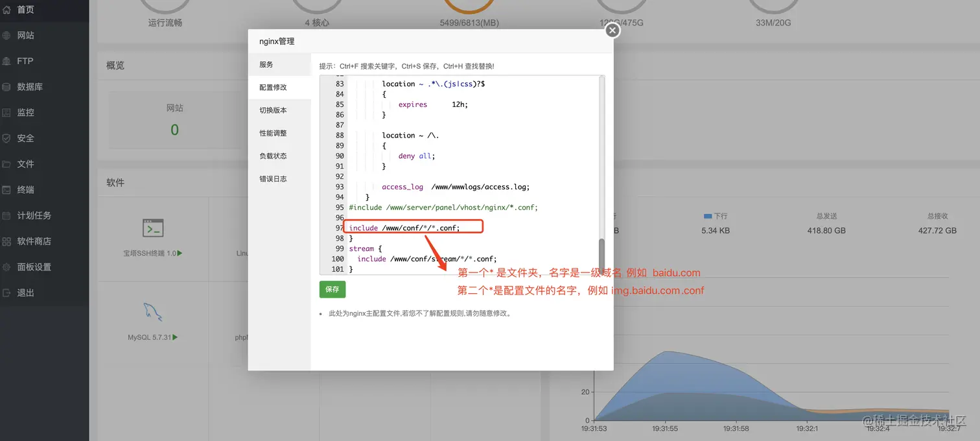Click the 网站 count value 0
This screenshot has width=980, height=441.
[174, 130]
